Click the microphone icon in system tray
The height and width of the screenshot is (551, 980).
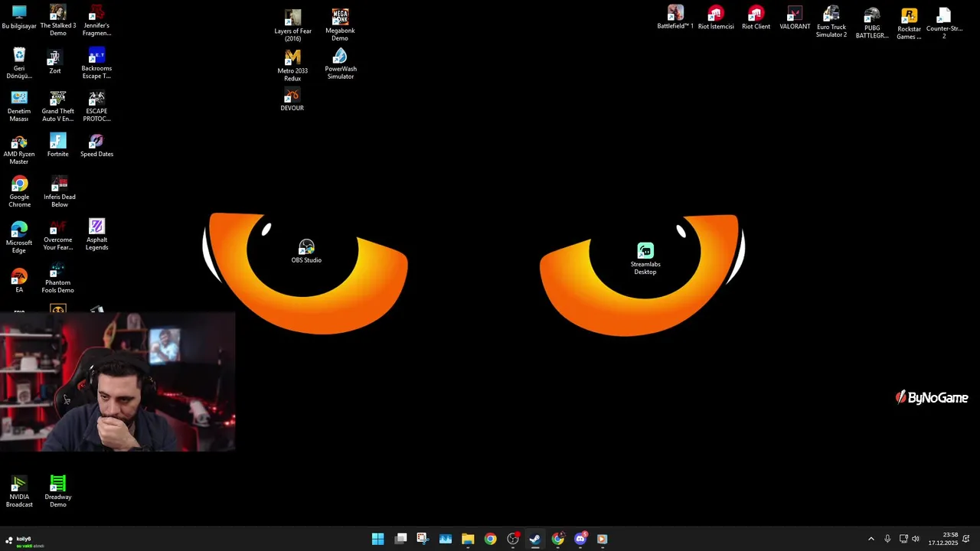tap(887, 539)
